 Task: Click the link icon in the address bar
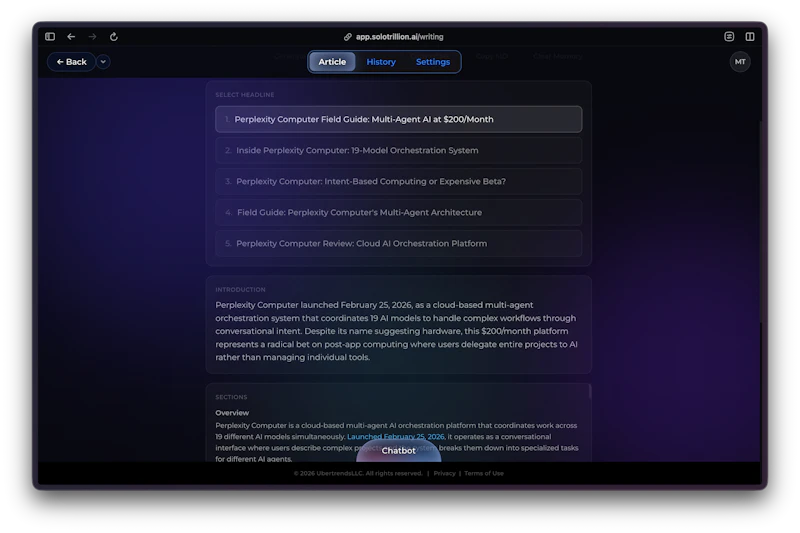click(x=347, y=37)
